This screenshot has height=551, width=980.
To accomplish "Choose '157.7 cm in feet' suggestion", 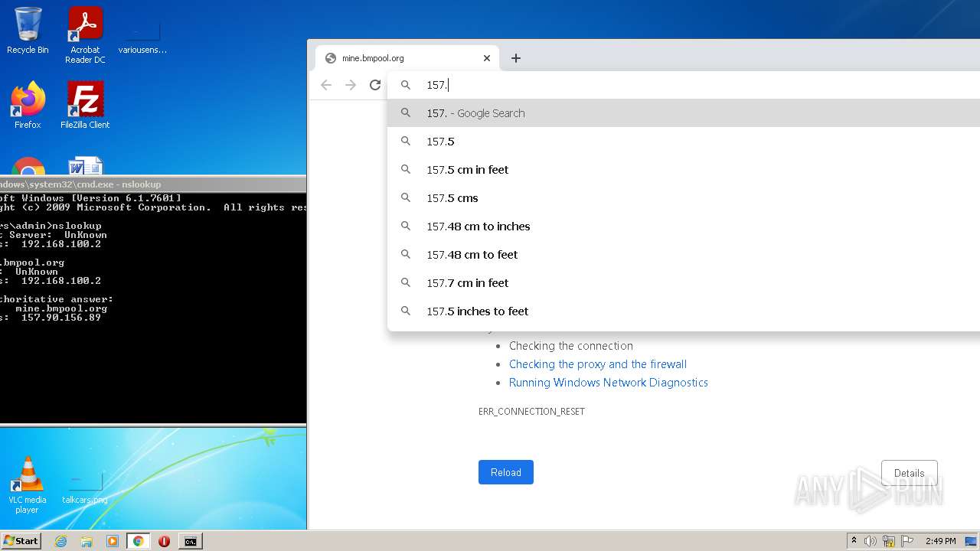I will click(x=684, y=283).
